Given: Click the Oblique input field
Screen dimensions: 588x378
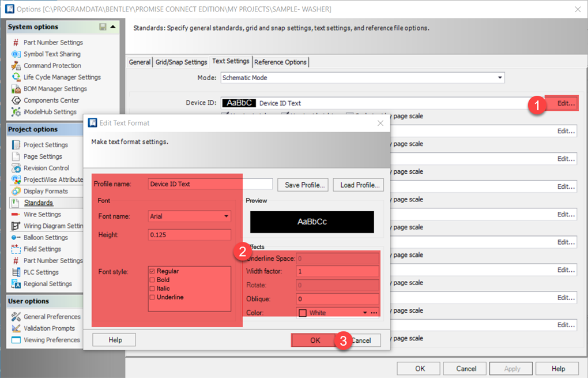Looking at the screenshot, I should tap(337, 299).
